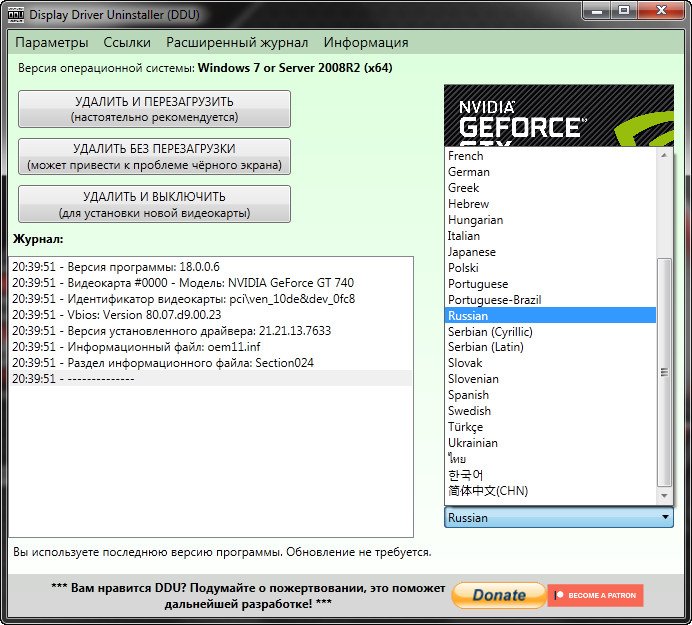This screenshot has width=692, height=625.
Task: Select Japanese language option
Action: pyautogui.click(x=472, y=252)
